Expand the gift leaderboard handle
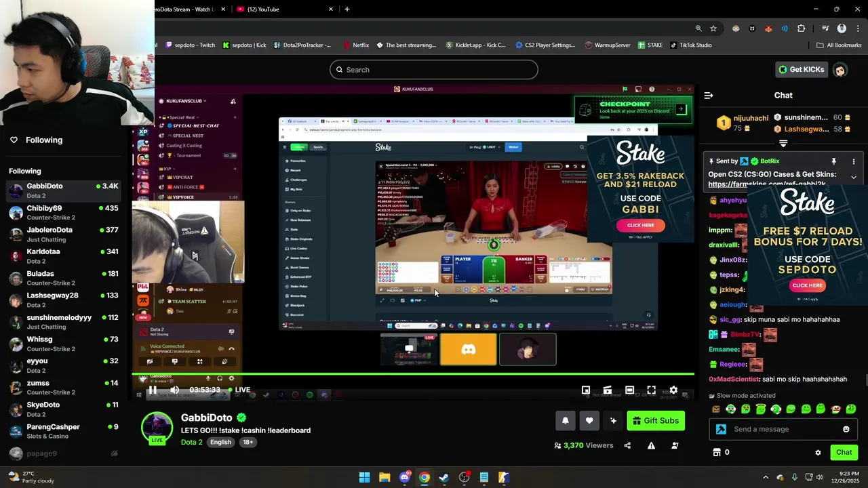Image resolution: width=868 pixels, height=488 pixels. (783, 144)
